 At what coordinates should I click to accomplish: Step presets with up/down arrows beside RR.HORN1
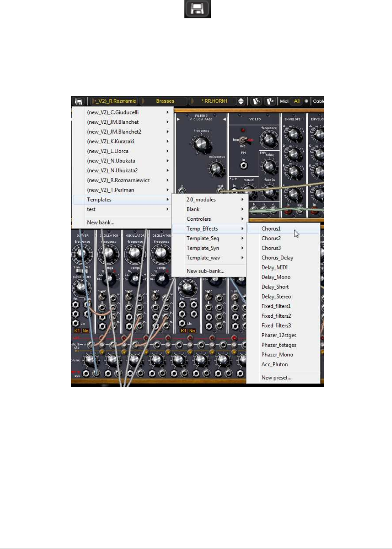(x=241, y=101)
